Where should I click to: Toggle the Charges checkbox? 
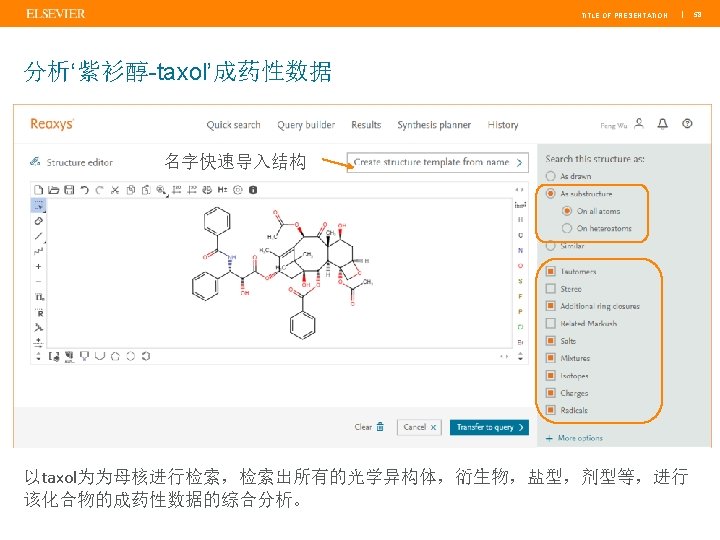point(551,393)
